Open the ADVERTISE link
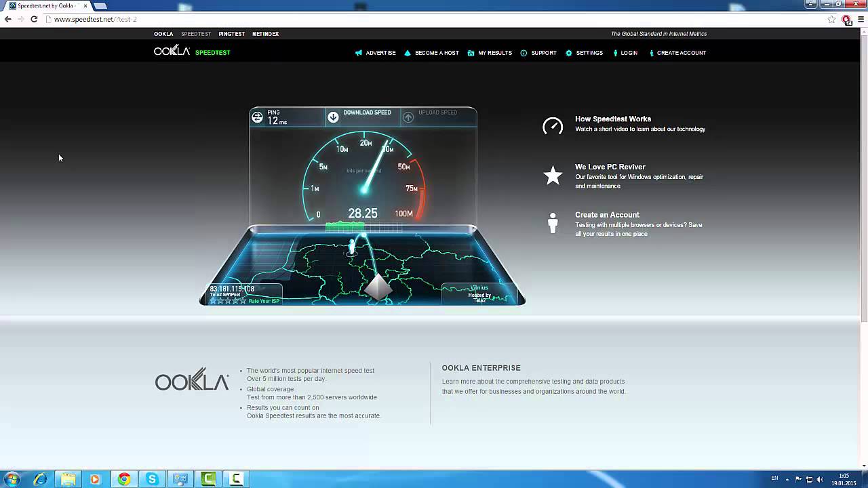Image resolution: width=868 pixels, height=488 pixels. click(x=380, y=53)
